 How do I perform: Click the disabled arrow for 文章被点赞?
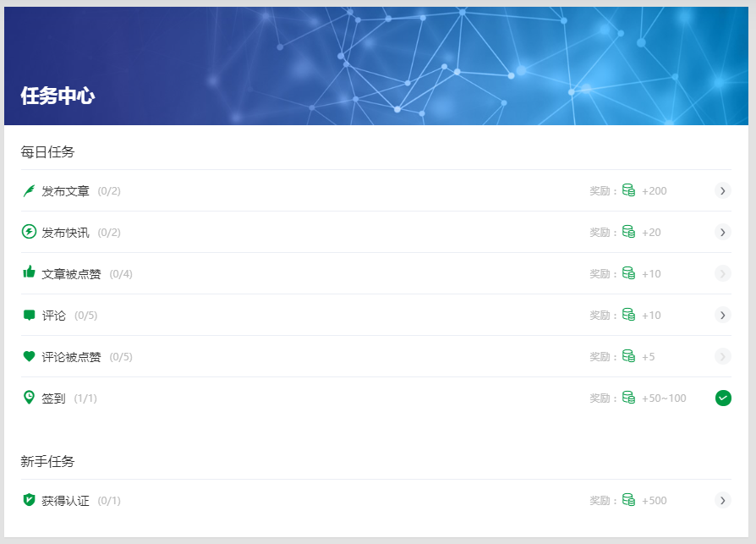[722, 273]
